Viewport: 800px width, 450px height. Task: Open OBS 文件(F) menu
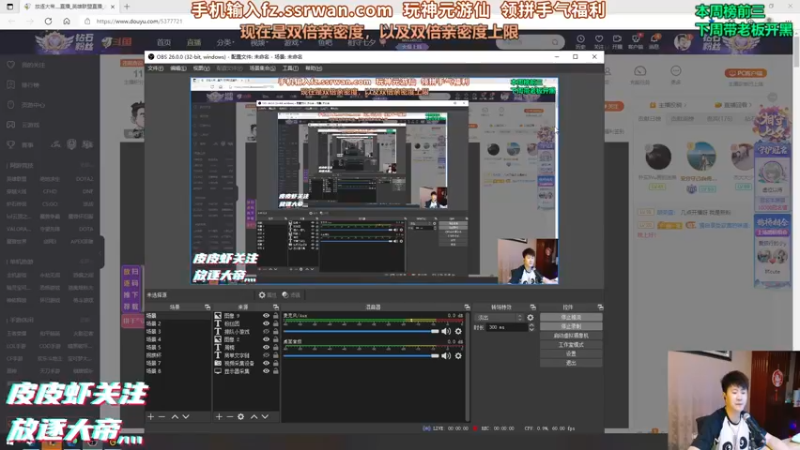tap(156, 68)
